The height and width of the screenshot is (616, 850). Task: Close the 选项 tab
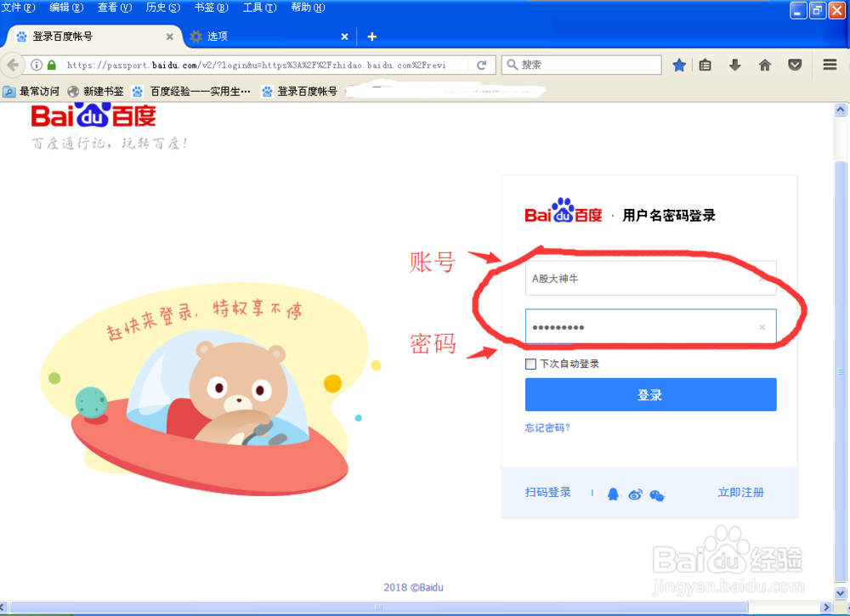point(344,37)
